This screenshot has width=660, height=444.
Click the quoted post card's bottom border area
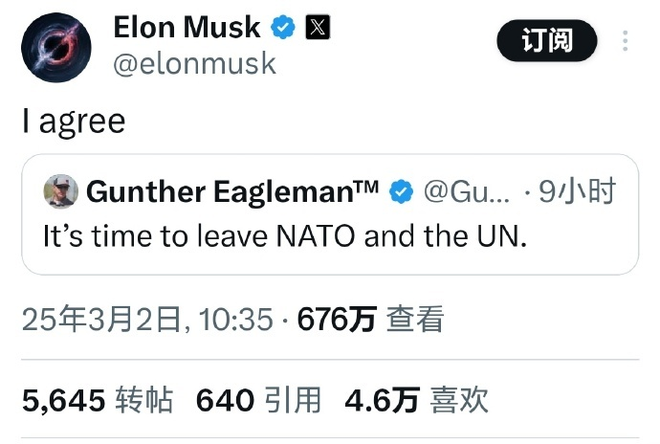[x=330, y=270]
